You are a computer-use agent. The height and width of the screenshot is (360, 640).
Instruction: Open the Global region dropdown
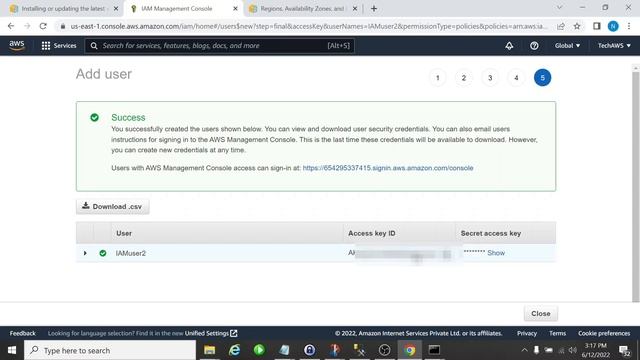click(567, 46)
